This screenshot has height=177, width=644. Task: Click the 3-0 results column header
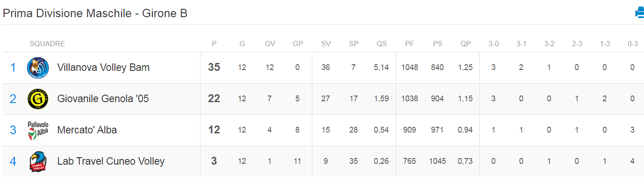click(x=493, y=44)
